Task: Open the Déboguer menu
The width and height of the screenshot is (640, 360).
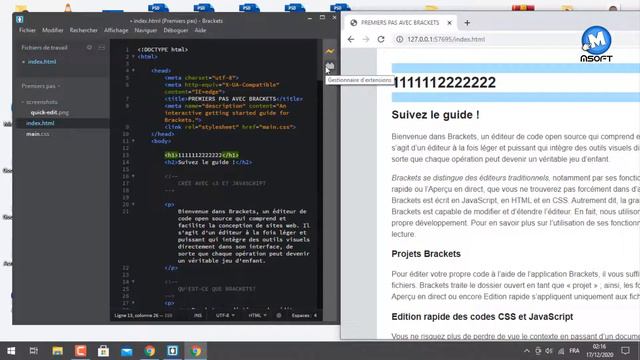Action: click(176, 30)
